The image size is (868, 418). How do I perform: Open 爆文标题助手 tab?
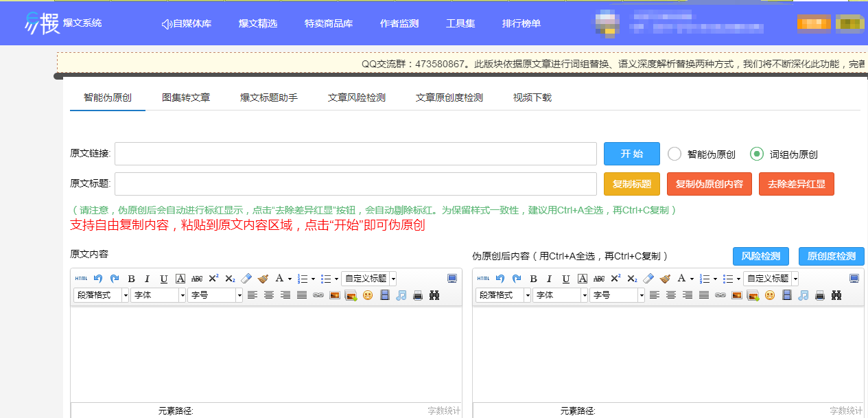click(269, 98)
